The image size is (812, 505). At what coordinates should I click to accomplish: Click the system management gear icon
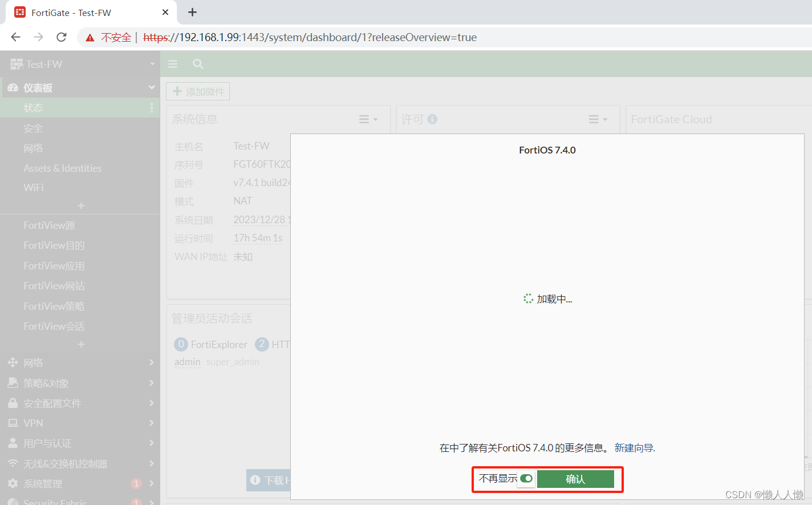tap(13, 483)
